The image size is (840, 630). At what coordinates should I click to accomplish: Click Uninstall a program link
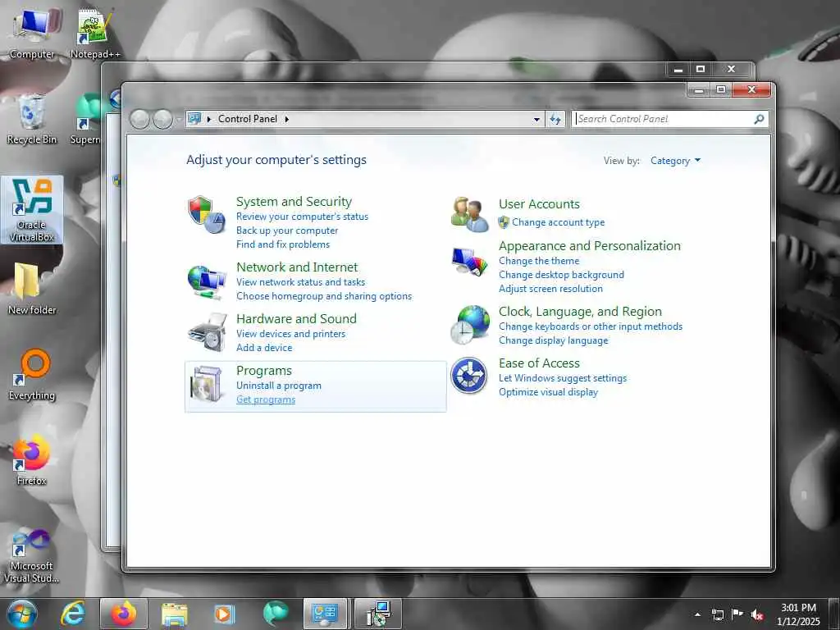coord(279,386)
